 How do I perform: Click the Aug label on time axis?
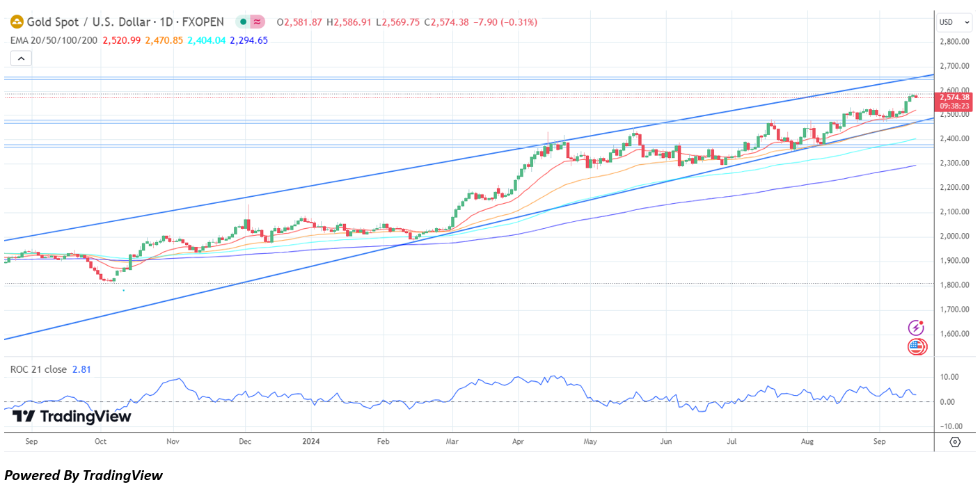807,441
